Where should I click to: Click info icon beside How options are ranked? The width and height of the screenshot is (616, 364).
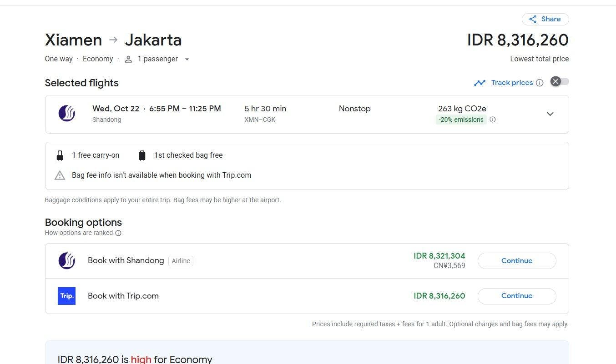tap(118, 233)
